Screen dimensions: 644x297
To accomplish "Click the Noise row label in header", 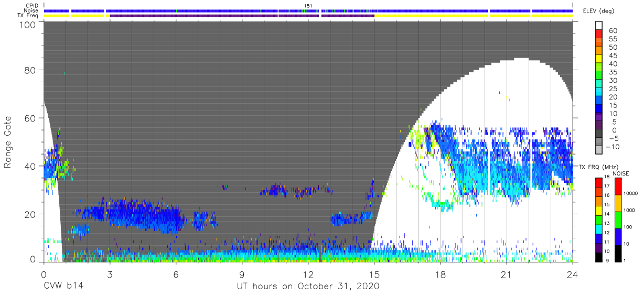I will pyautogui.click(x=32, y=10).
